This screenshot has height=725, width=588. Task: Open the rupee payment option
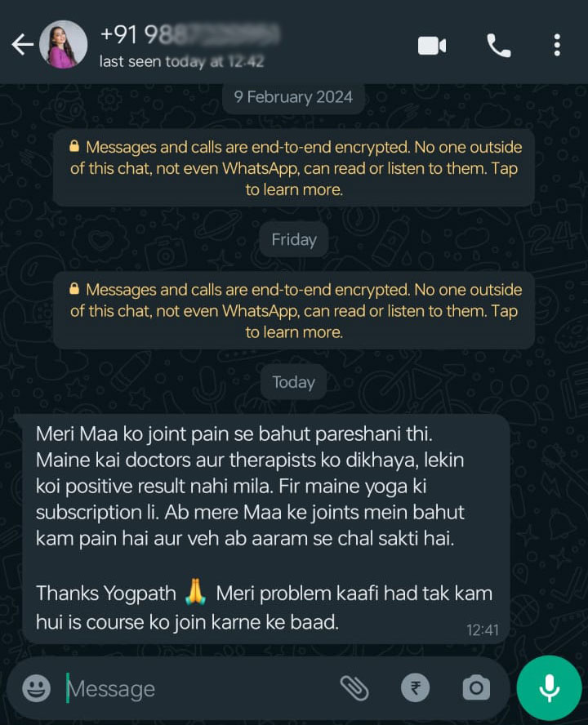click(415, 688)
